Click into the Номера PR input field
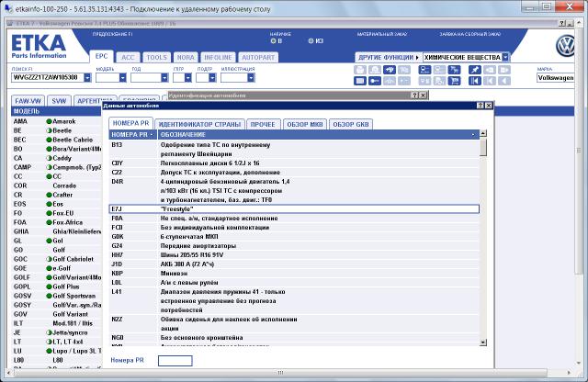The height and width of the screenshot is (382, 588). (175, 361)
